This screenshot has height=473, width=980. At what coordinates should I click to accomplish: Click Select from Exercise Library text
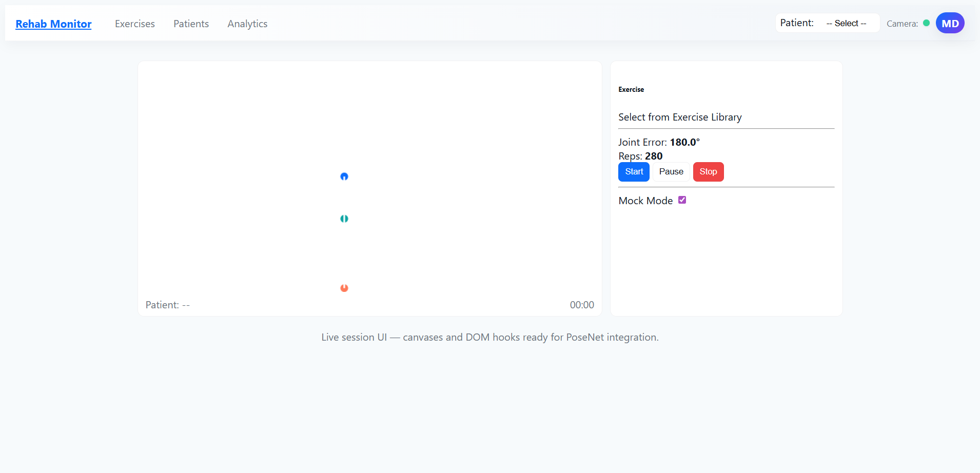680,117
